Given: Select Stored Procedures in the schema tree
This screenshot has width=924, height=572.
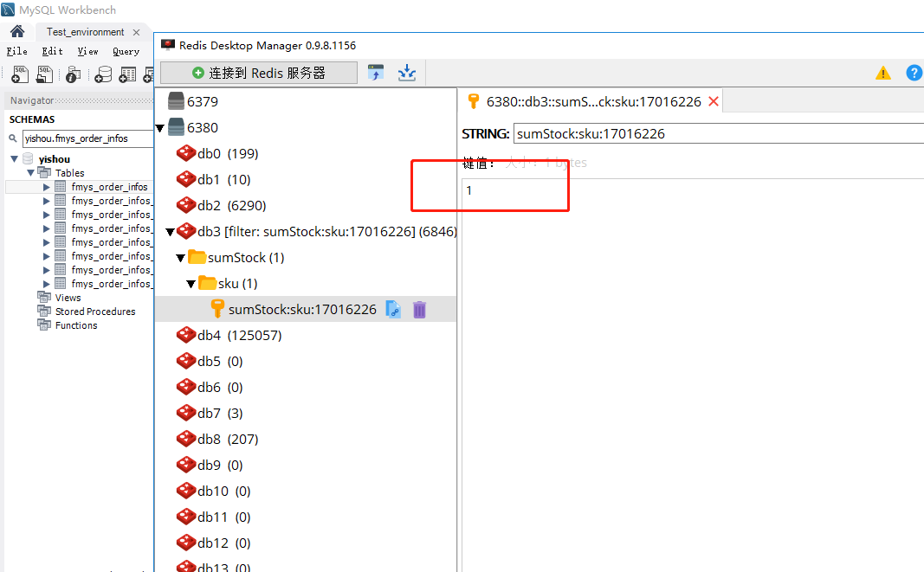Looking at the screenshot, I should coord(95,311).
